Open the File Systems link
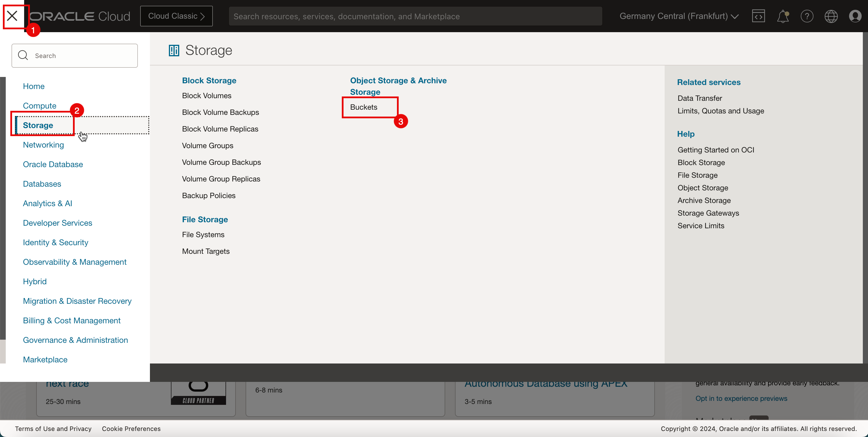The image size is (868, 437). coord(203,235)
